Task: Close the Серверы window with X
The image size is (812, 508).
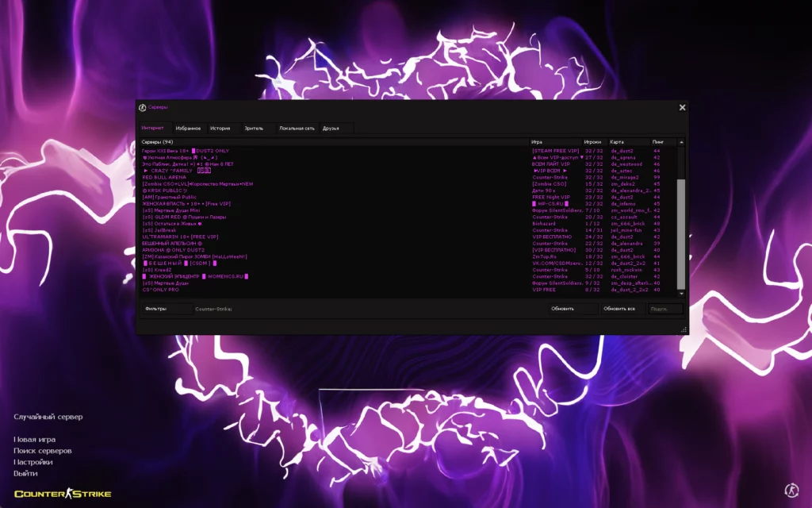Action: coord(682,107)
